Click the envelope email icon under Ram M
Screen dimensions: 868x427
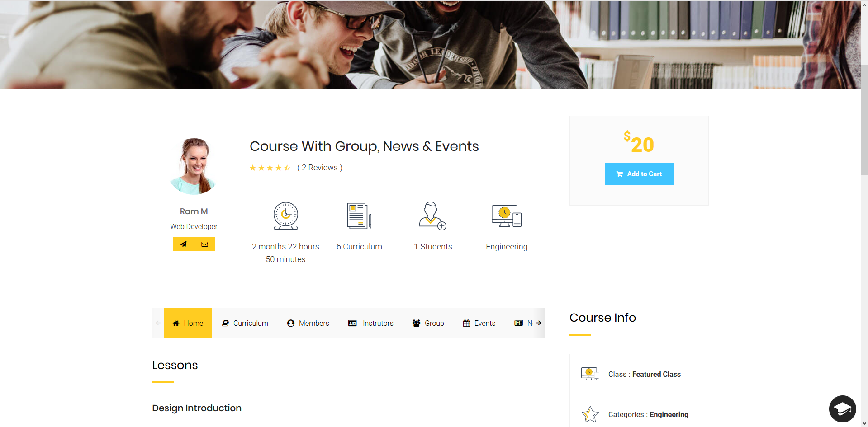tap(204, 244)
